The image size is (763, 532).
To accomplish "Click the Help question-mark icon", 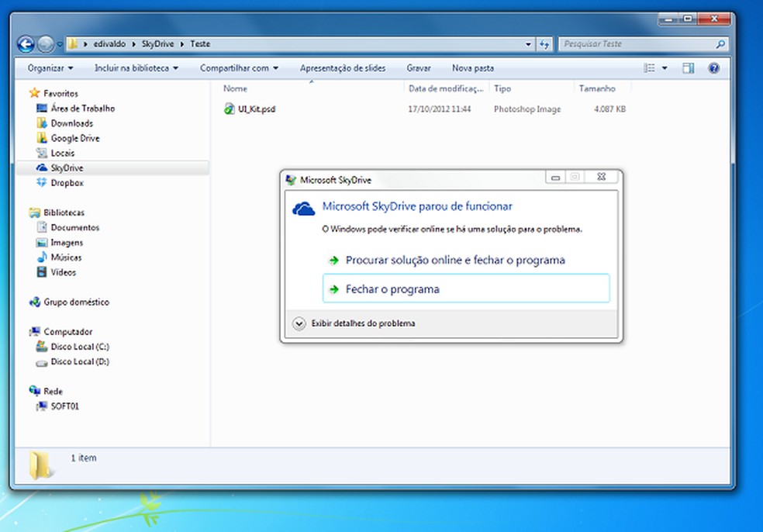I will (x=713, y=68).
